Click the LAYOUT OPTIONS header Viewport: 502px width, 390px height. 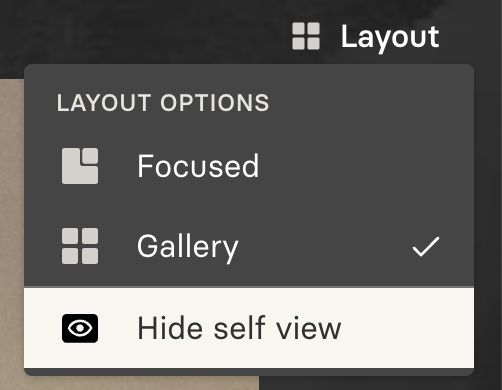pos(163,103)
